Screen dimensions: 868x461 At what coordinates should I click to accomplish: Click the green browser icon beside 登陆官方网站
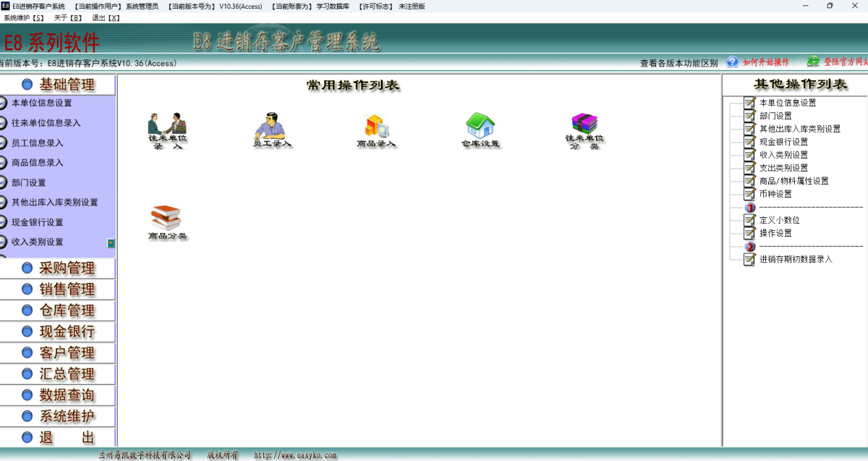813,62
